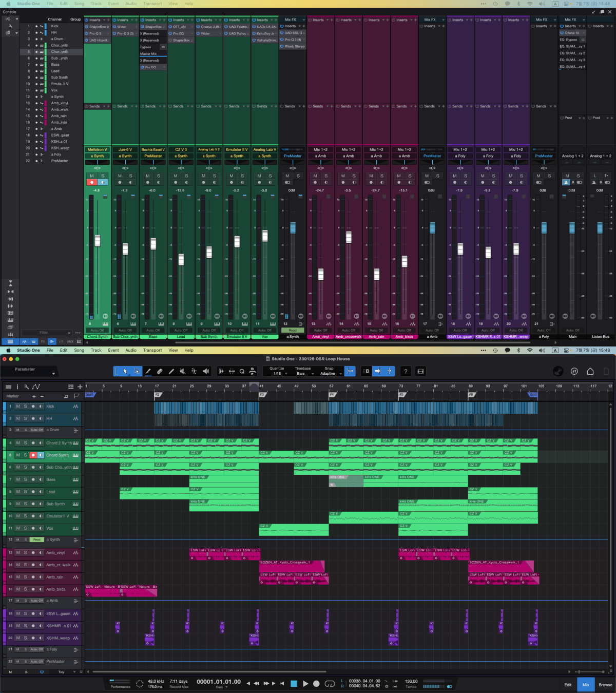Toggle Inserts power on Chord Synth channel

point(87,20)
